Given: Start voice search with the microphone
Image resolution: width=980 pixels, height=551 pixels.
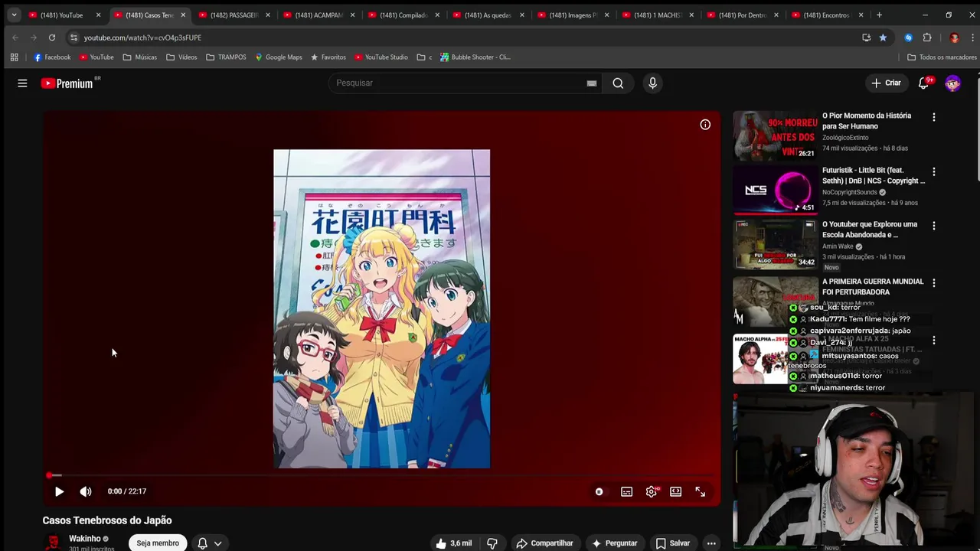Looking at the screenshot, I should click(x=652, y=83).
